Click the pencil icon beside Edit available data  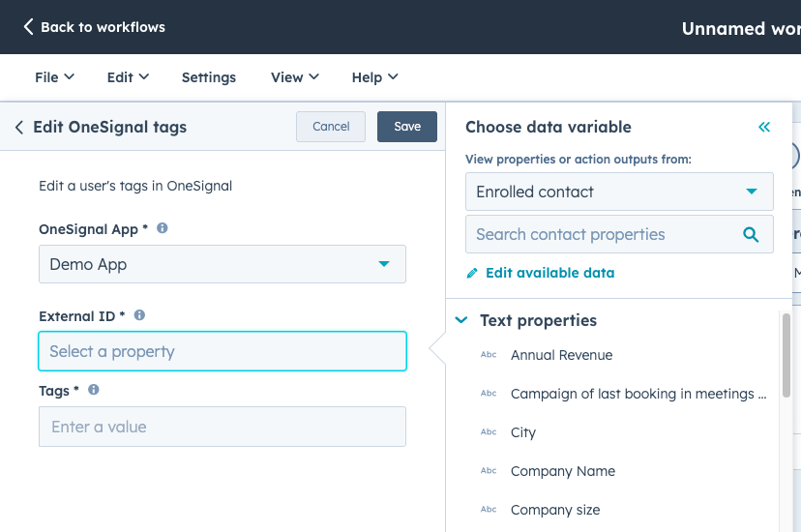click(472, 273)
